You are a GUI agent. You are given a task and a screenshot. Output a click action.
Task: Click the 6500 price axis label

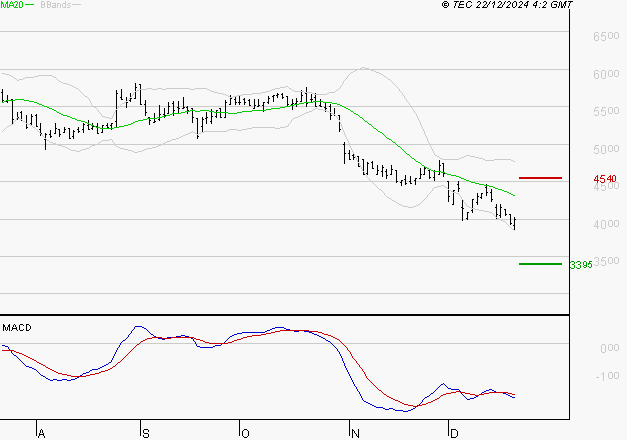[x=606, y=36]
